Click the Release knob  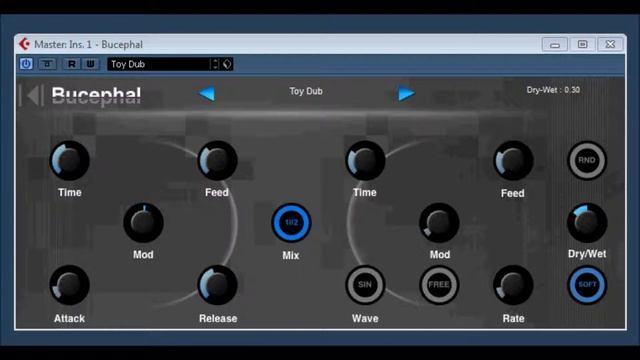coord(217,285)
